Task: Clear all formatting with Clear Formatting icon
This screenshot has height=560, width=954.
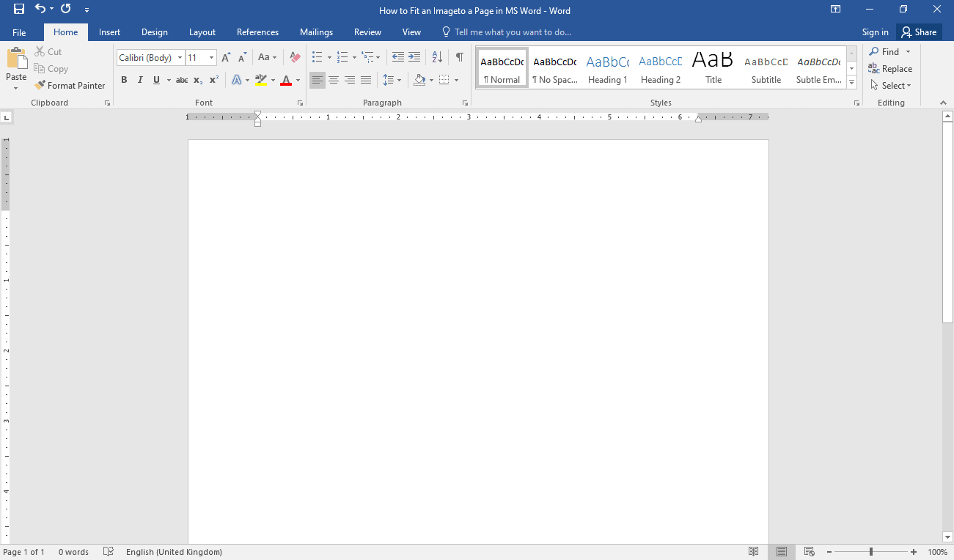Action: point(294,56)
